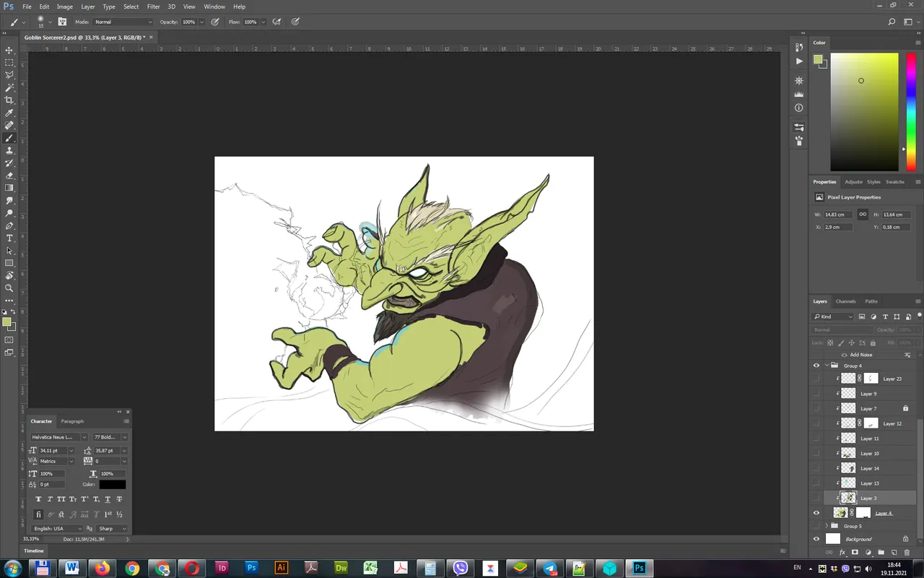Select the Hand/Rotate View tool
Viewport: 924px width, 578px height.
(9, 275)
